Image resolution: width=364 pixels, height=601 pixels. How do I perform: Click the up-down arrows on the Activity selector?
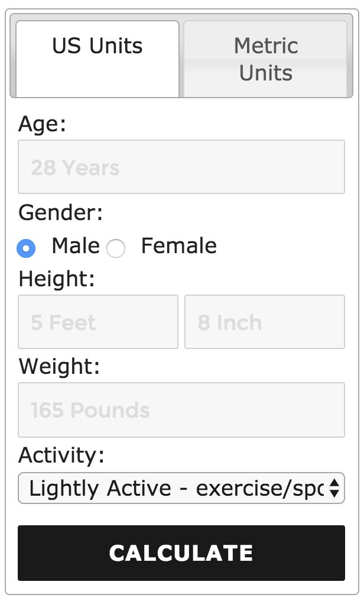(334, 488)
